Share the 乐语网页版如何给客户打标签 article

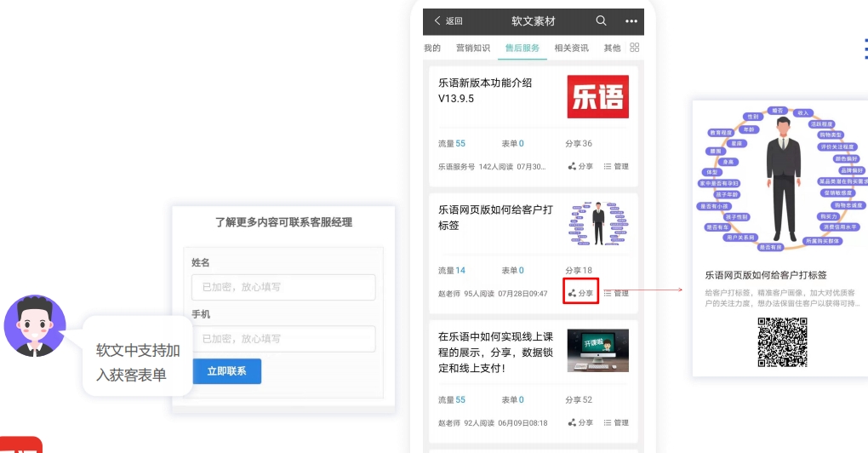click(x=580, y=293)
